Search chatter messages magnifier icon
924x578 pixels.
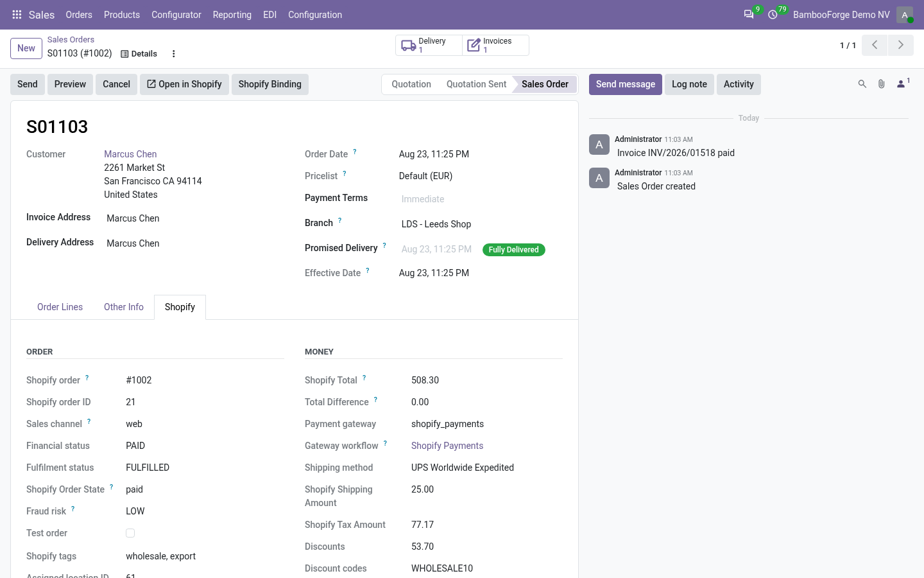[x=862, y=84]
